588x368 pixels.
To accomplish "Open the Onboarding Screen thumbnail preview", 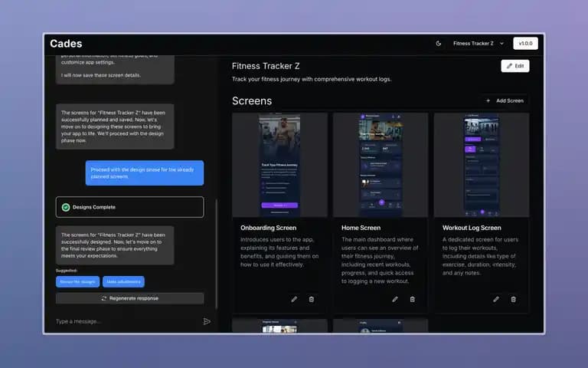I will [x=279, y=165].
